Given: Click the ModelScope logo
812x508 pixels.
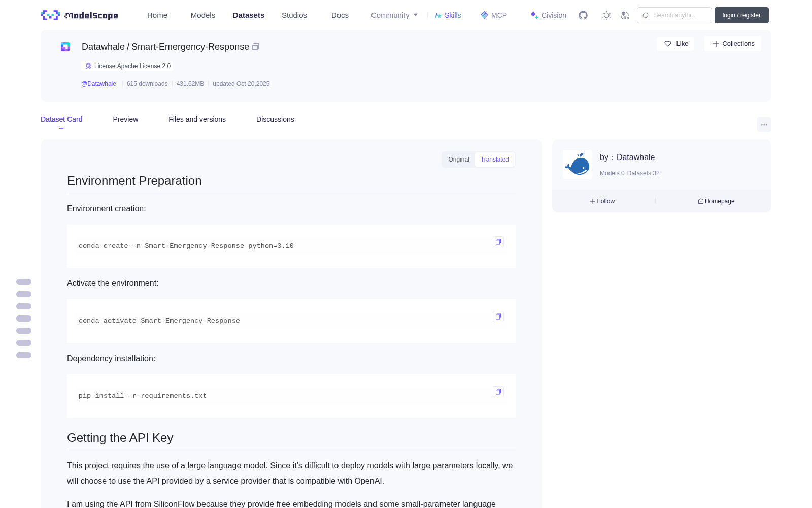Looking at the screenshot, I should (79, 15).
